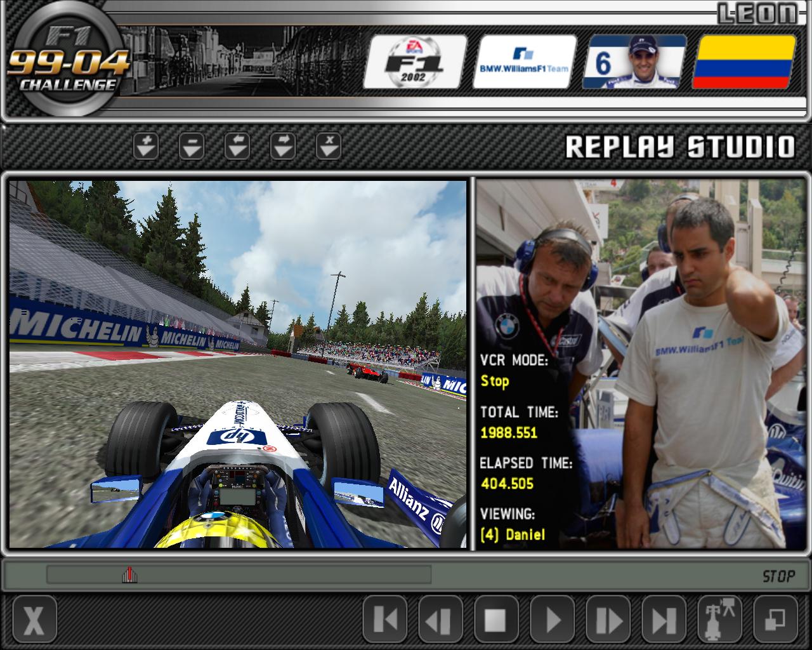Play the replay in slow reverse
The width and height of the screenshot is (812, 650).
441,620
